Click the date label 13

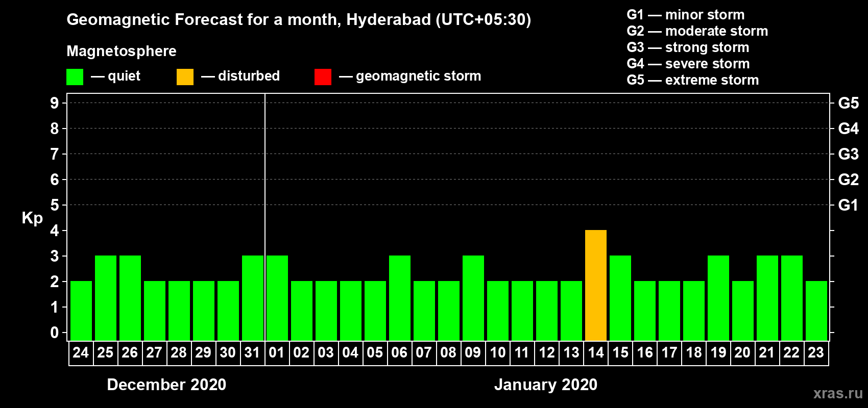click(x=571, y=352)
